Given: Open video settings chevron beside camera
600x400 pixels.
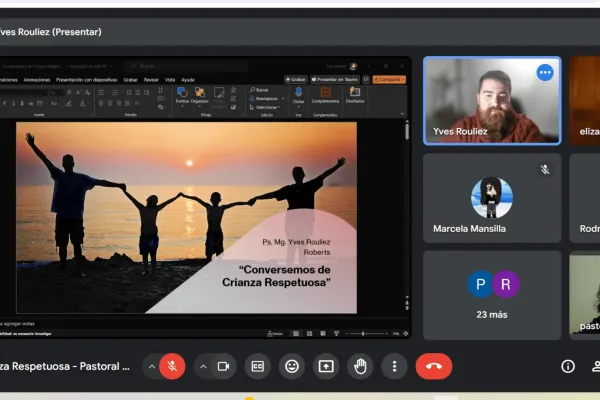Looking at the screenshot, I should click(203, 366).
